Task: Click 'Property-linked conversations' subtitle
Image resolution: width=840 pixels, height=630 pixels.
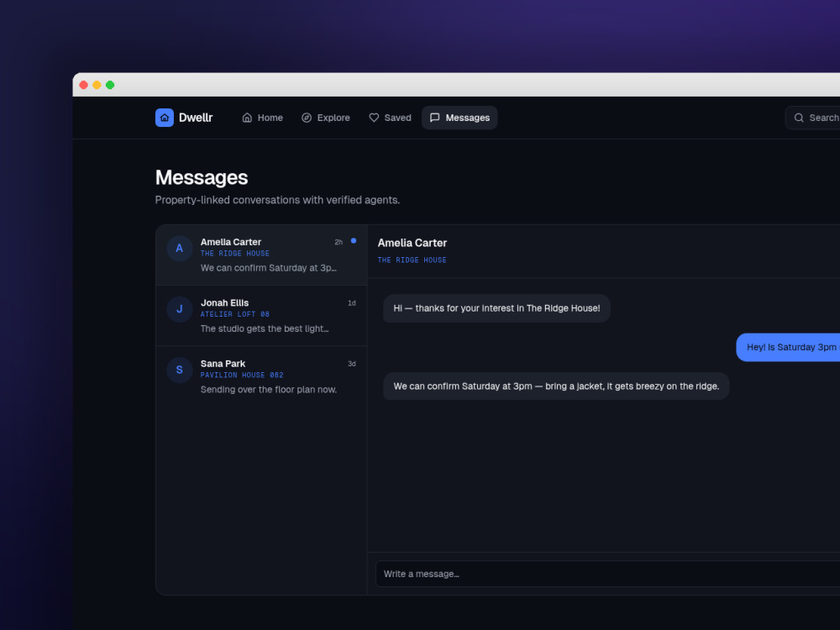Action: tap(277, 200)
